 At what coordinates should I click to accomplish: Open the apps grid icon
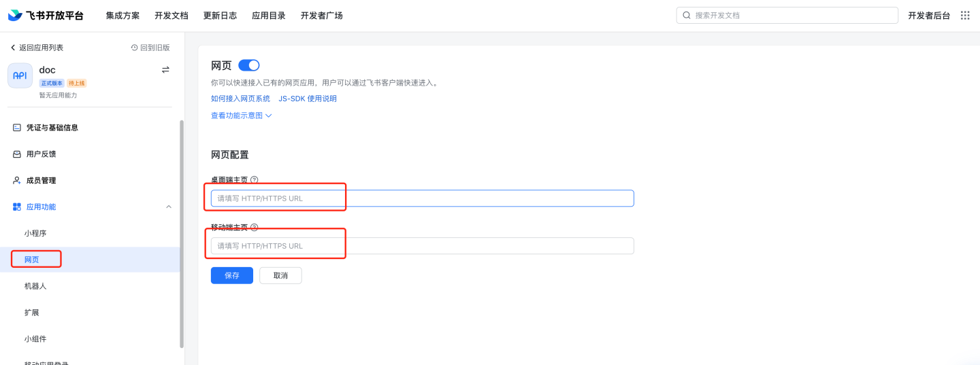[x=965, y=16]
